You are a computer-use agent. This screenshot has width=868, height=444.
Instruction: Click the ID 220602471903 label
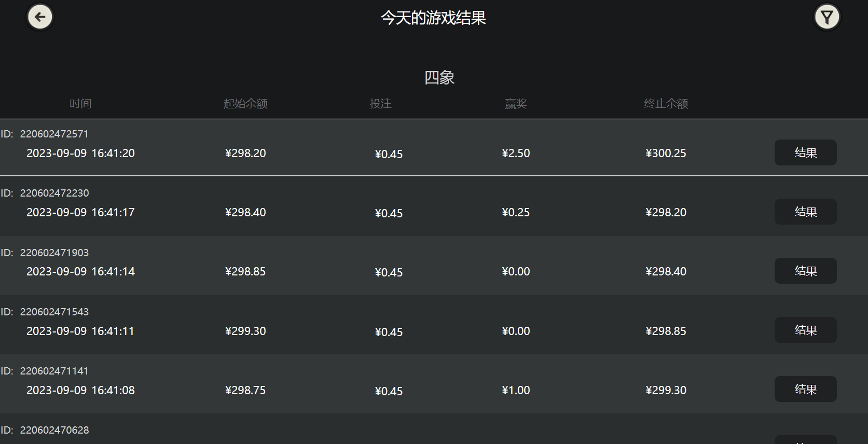point(54,253)
